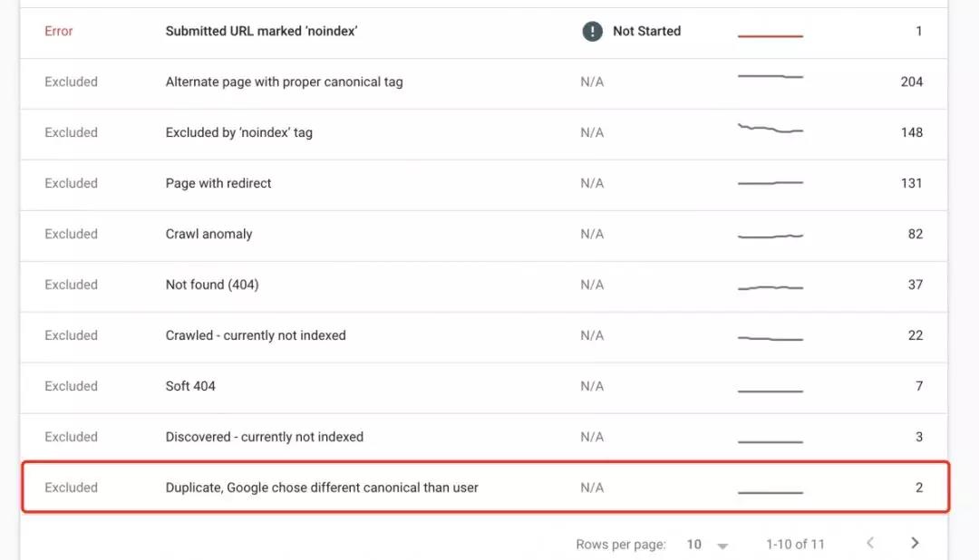Click the sparkline beside 'Discovered - currently not indexed'
The width and height of the screenshot is (979, 560).
tap(771, 437)
